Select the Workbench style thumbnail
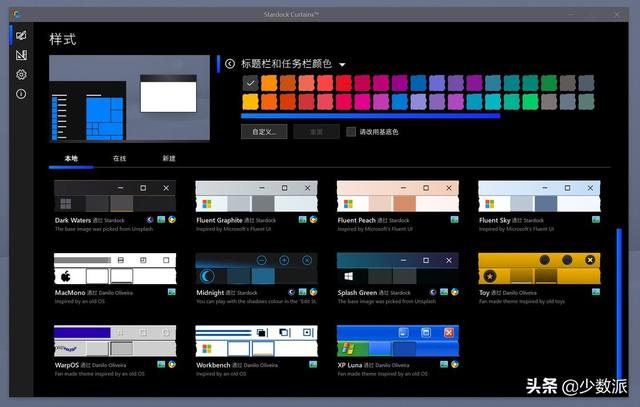The width and height of the screenshot is (640, 407). [x=256, y=340]
